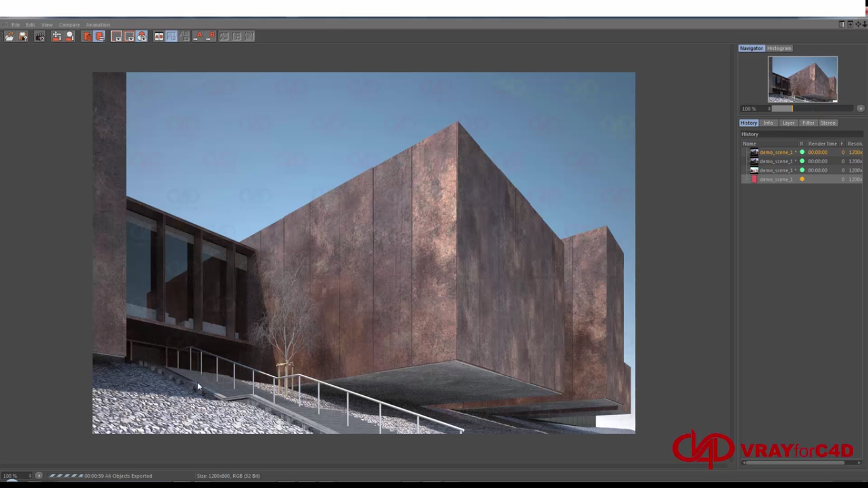Switch to the Navigator tab

click(x=751, y=48)
